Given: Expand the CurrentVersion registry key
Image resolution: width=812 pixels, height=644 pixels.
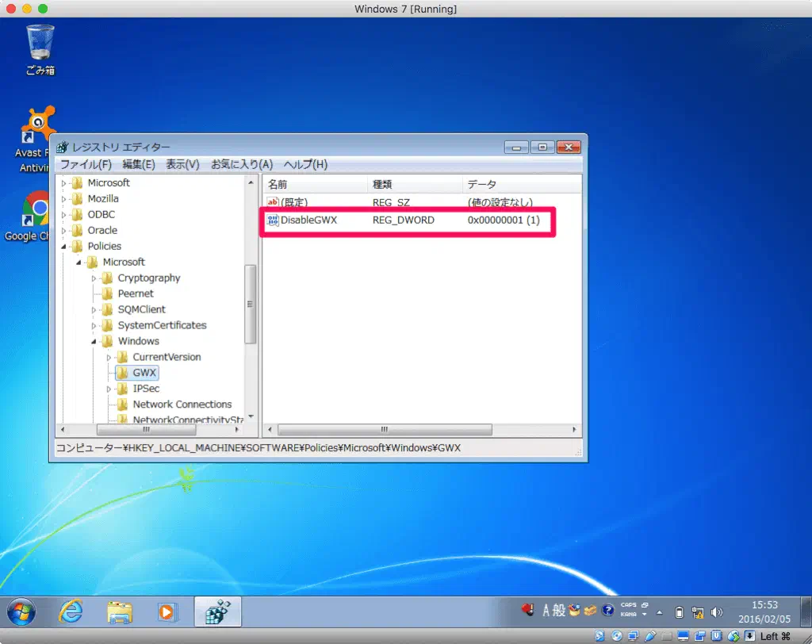Looking at the screenshot, I should click(109, 358).
